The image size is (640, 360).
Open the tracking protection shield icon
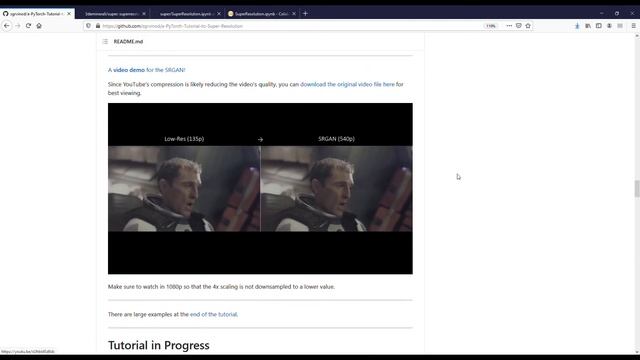[89, 26]
